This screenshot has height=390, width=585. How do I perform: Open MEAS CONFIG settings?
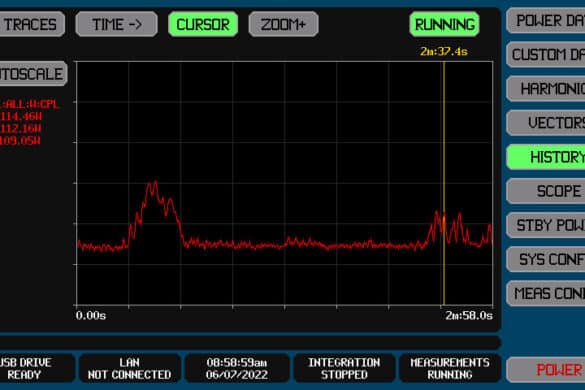coord(546,293)
